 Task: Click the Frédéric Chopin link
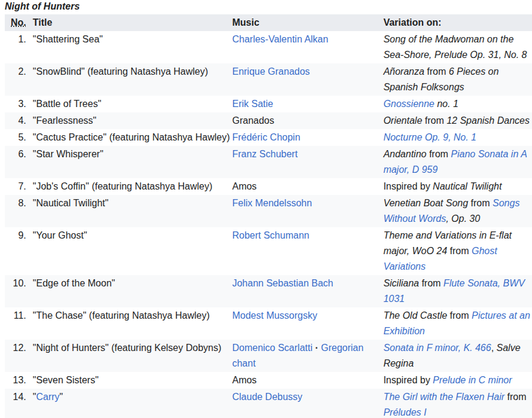266,138
